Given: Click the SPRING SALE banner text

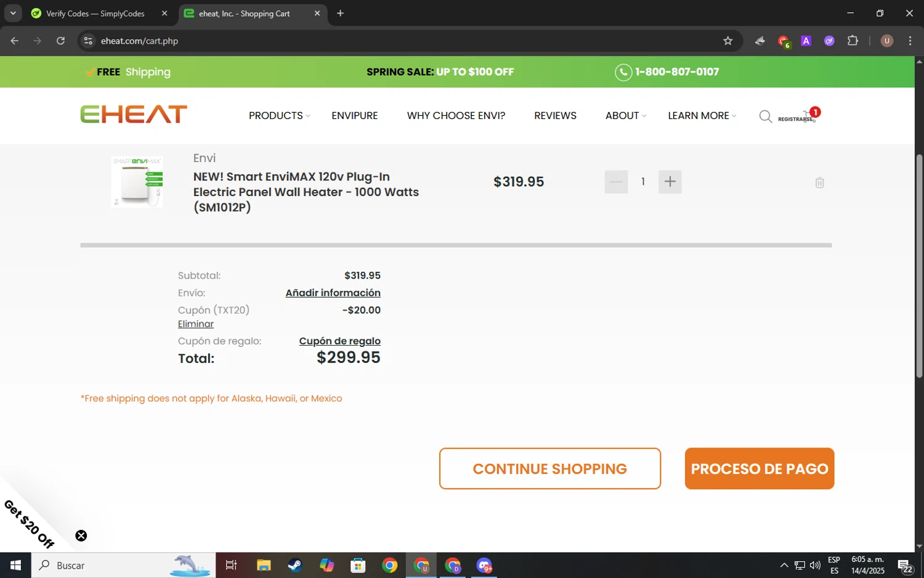Looking at the screenshot, I should (440, 72).
